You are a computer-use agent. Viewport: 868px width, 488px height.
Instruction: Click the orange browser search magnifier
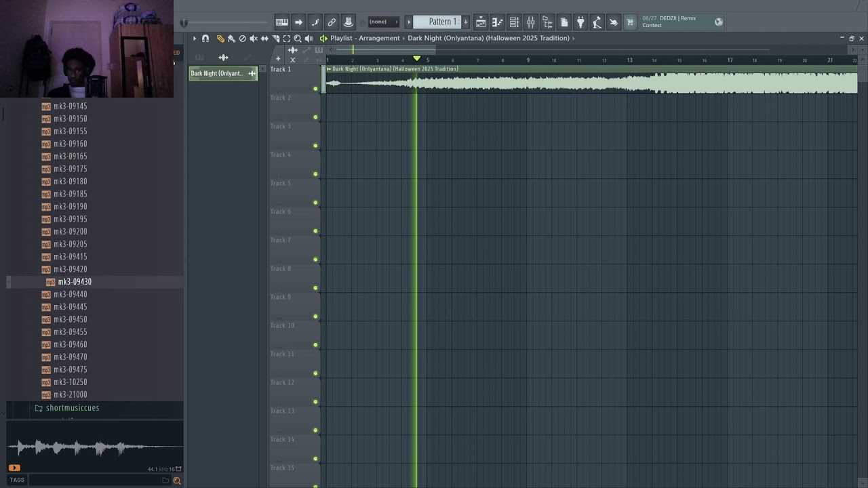point(177,481)
